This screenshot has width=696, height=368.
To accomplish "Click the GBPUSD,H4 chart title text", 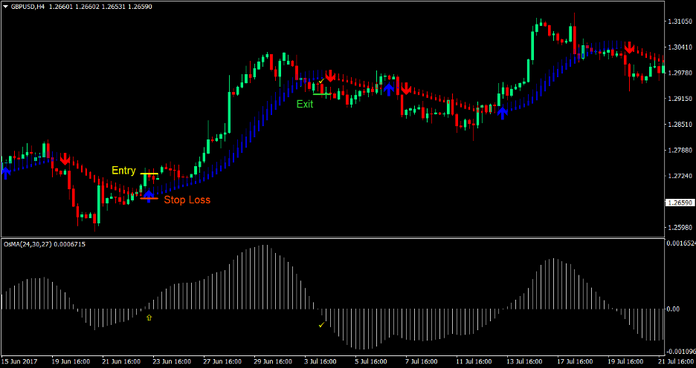I will click(28, 7).
